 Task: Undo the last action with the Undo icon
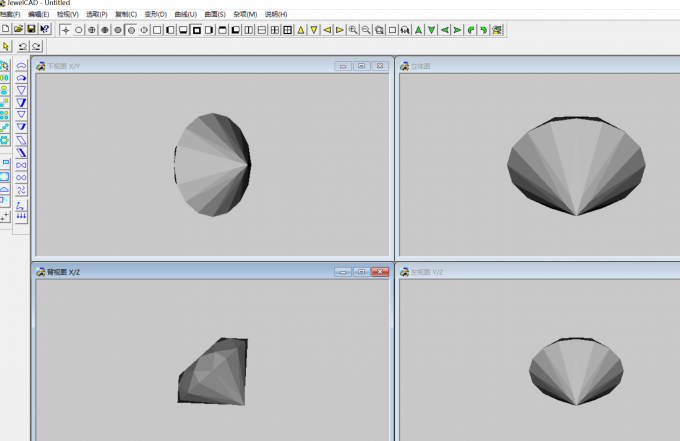pos(23,46)
